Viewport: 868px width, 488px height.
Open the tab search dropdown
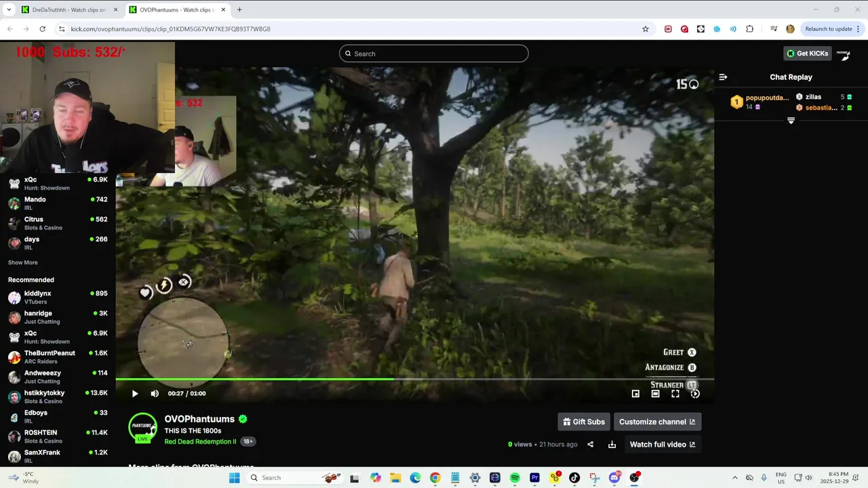[x=8, y=9]
